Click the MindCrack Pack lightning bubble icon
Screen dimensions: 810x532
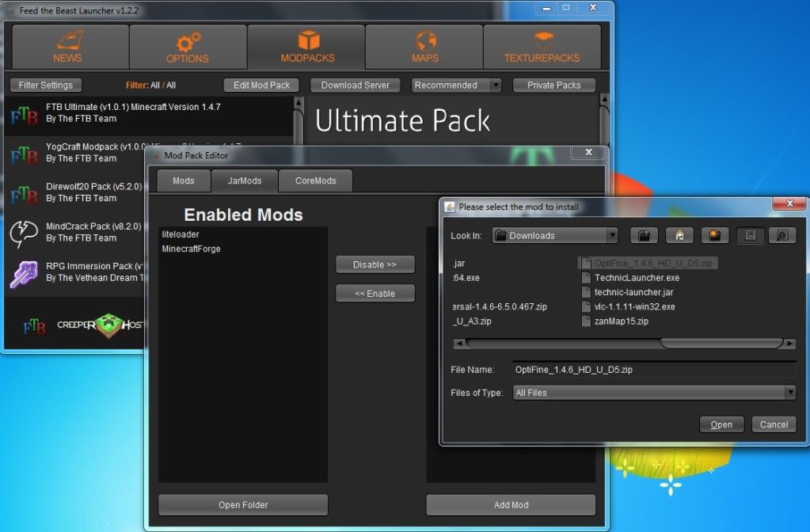tap(24, 234)
